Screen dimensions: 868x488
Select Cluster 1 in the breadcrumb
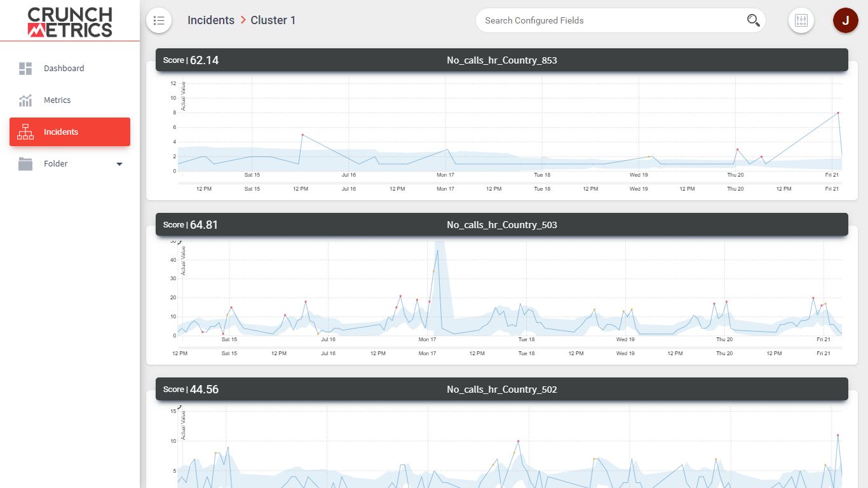point(273,20)
